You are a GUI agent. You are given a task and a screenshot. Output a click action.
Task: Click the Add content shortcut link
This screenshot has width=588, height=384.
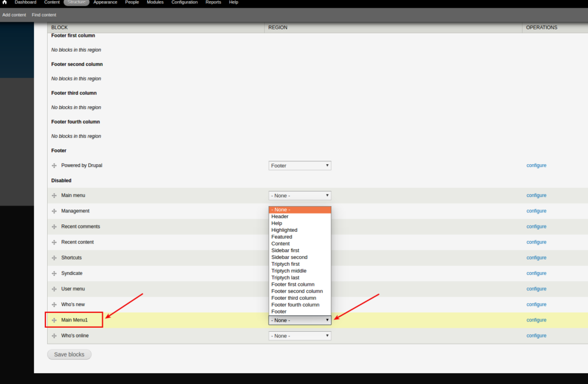click(x=14, y=15)
